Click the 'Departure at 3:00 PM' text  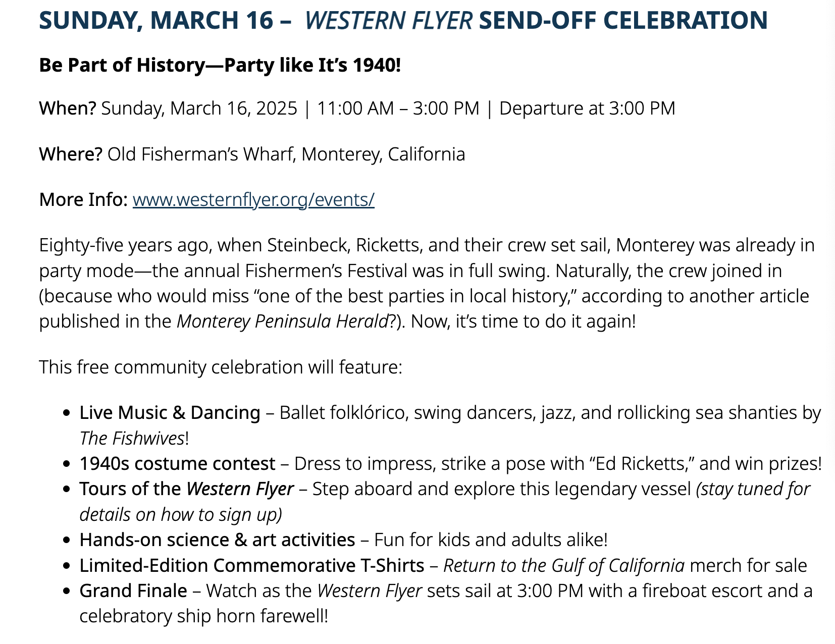coord(587,109)
